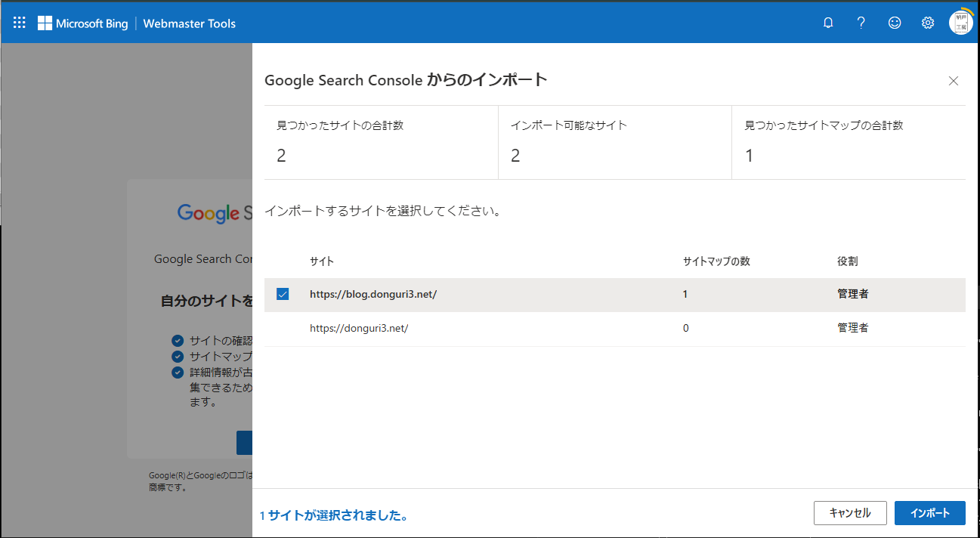Open the notifications bell icon
This screenshot has width=980, height=538.
(x=828, y=23)
